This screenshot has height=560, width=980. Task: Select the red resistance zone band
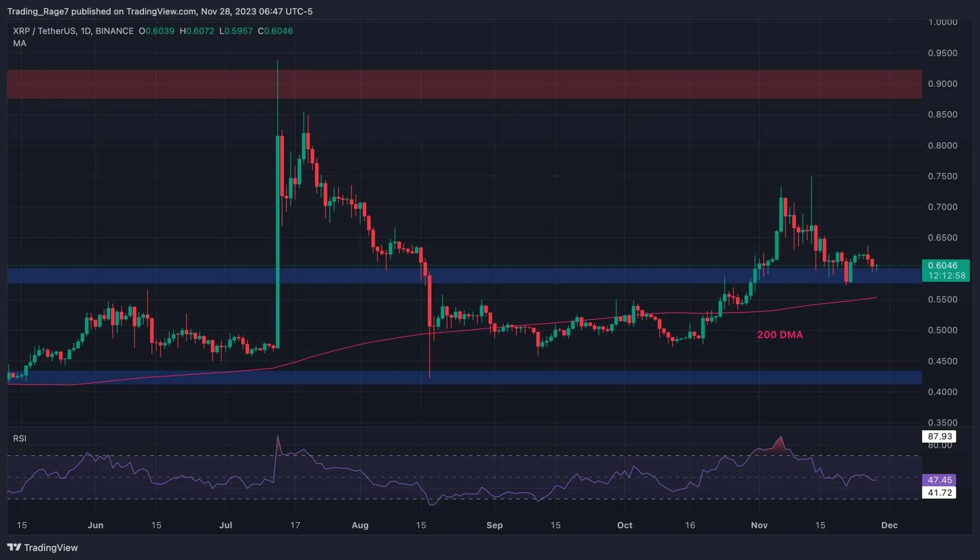pyautogui.click(x=462, y=84)
